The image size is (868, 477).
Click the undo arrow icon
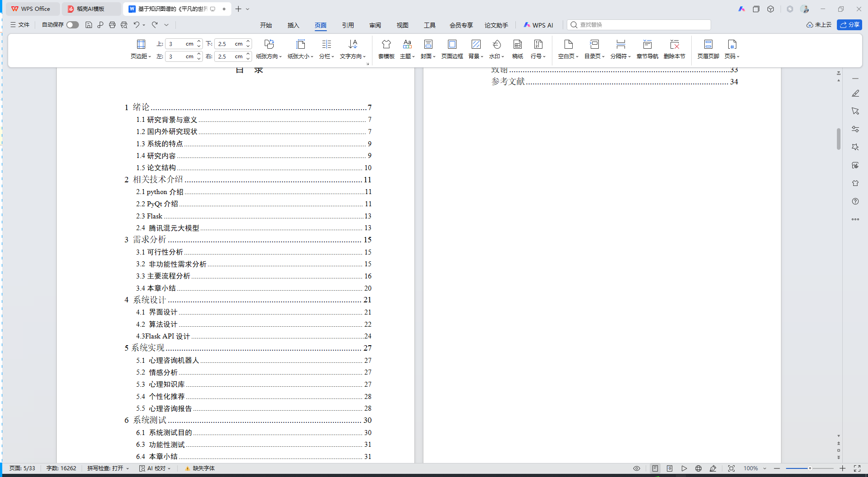click(136, 25)
